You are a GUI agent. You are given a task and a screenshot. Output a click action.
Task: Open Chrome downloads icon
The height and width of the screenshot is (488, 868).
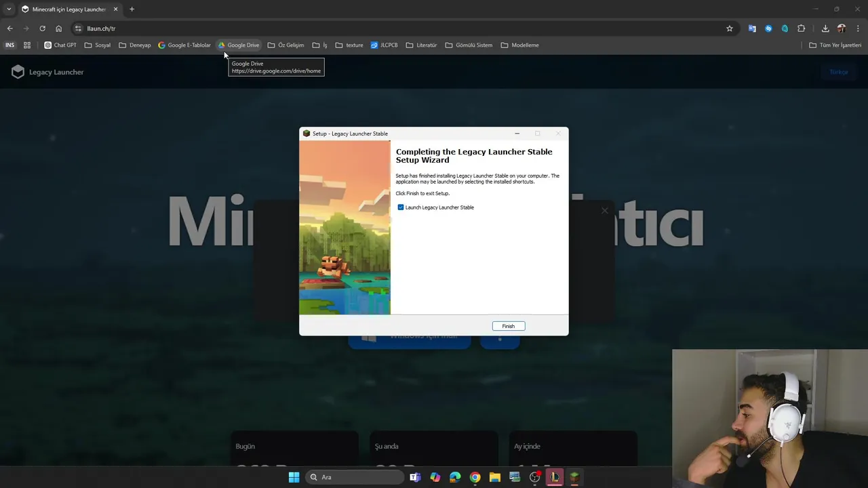[825, 28]
